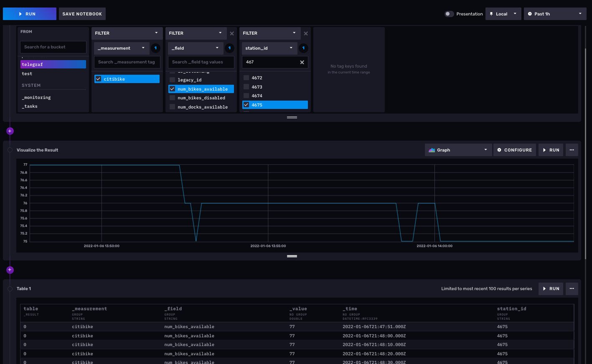Image resolution: width=592 pixels, height=364 pixels.
Task: Click the Save Notebook button
Action: click(82, 14)
